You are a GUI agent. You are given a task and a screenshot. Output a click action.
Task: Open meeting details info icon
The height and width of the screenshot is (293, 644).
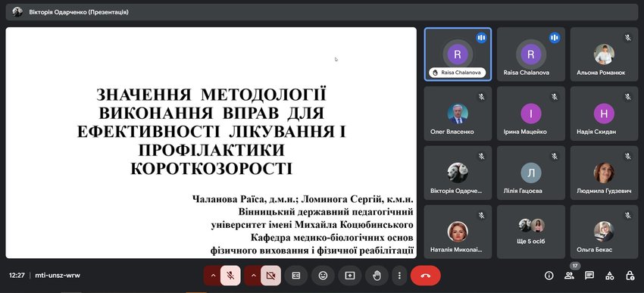(x=549, y=276)
